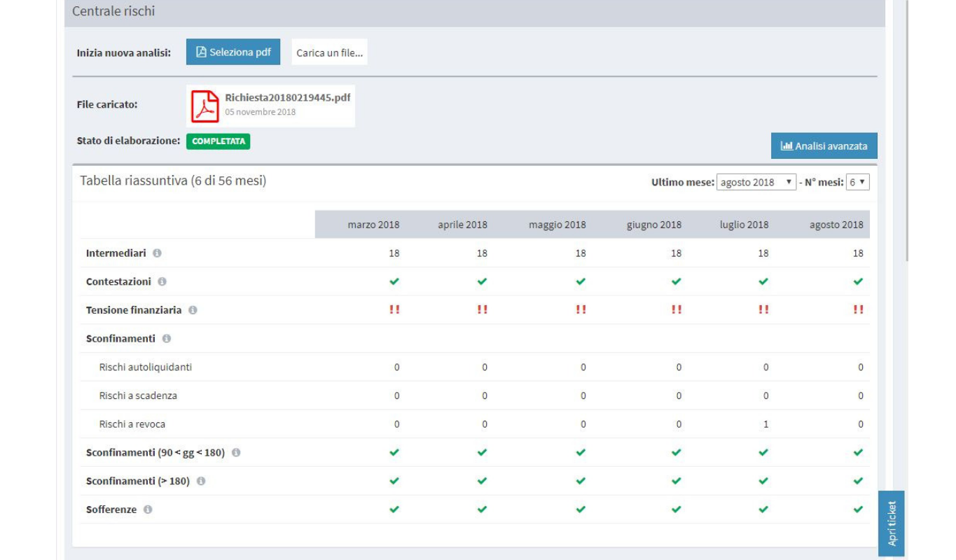
Task: Click Sconfinamenti (> 180) checkmark for giugno 2018
Action: click(x=676, y=481)
